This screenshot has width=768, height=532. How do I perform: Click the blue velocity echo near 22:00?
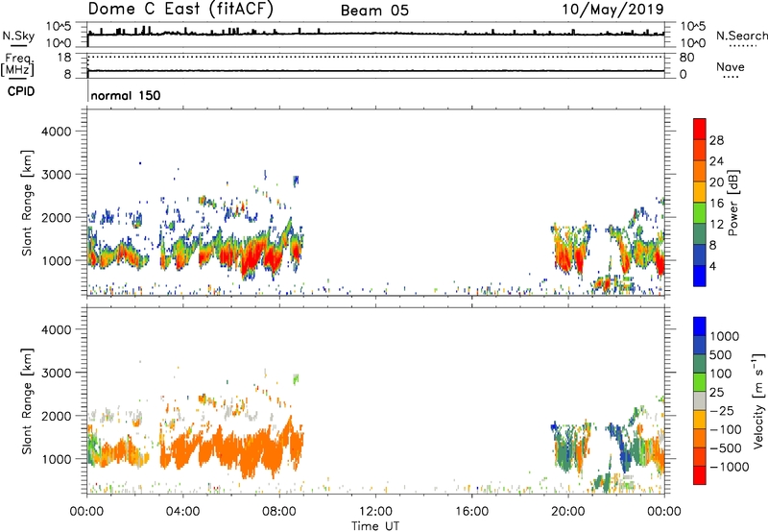click(x=623, y=448)
